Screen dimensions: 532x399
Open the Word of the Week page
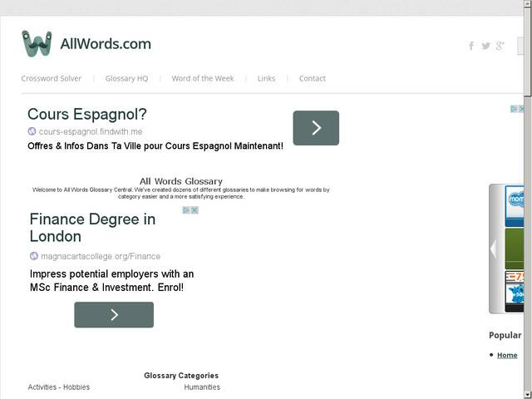click(x=203, y=78)
